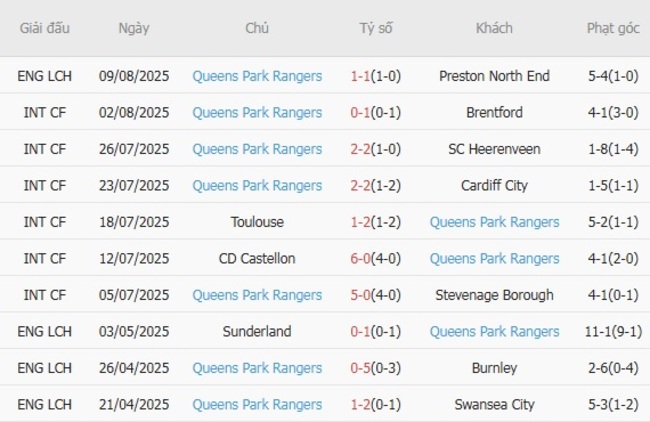Click Queens Park Rangers in the Burnley row
Viewport: 650px width, 422px height.
point(257,368)
